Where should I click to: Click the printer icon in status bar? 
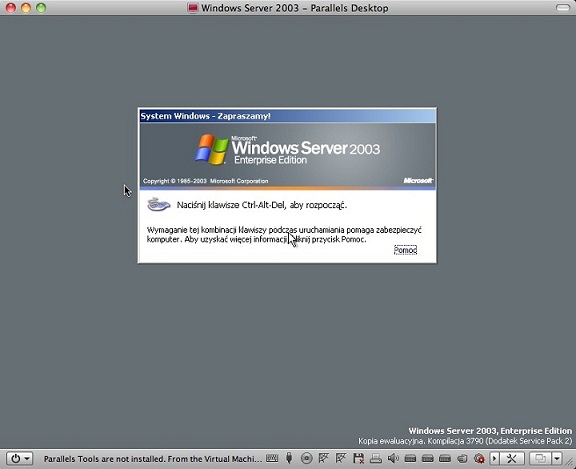pos(376,458)
